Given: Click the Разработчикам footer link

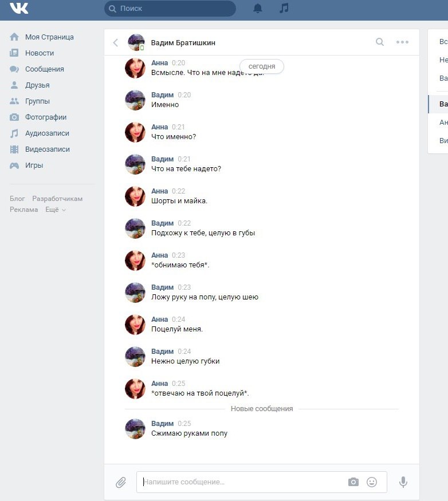Looking at the screenshot, I should click(57, 199).
